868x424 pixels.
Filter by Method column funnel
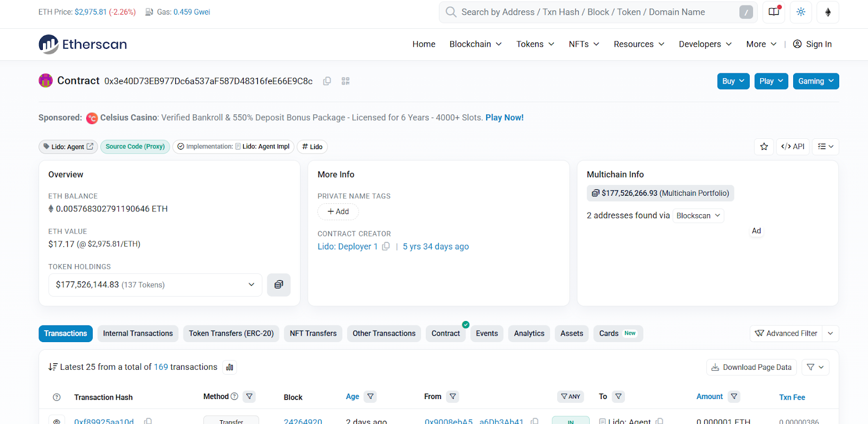[250, 396]
